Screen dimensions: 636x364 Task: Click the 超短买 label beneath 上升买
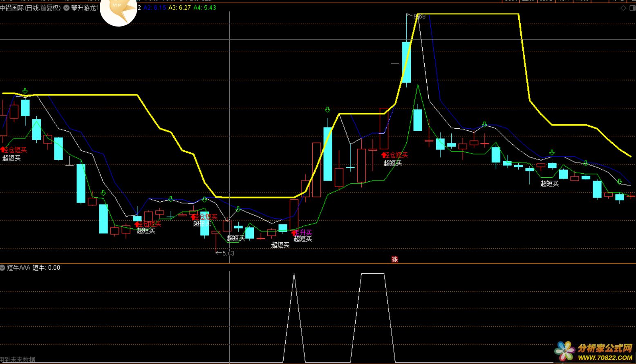[303, 239]
